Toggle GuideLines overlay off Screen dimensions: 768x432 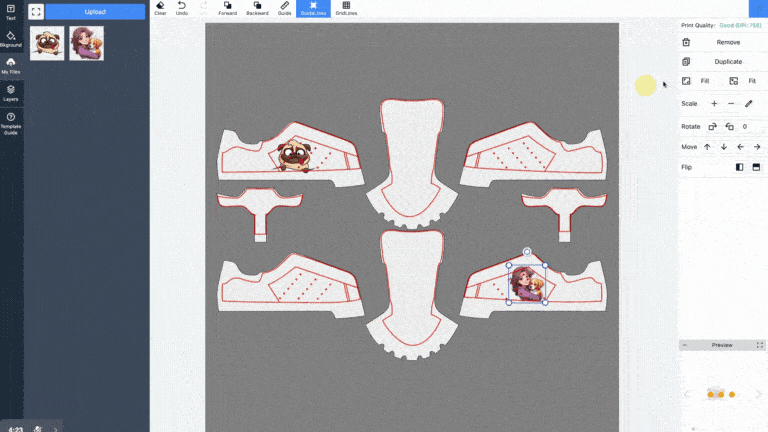[314, 8]
